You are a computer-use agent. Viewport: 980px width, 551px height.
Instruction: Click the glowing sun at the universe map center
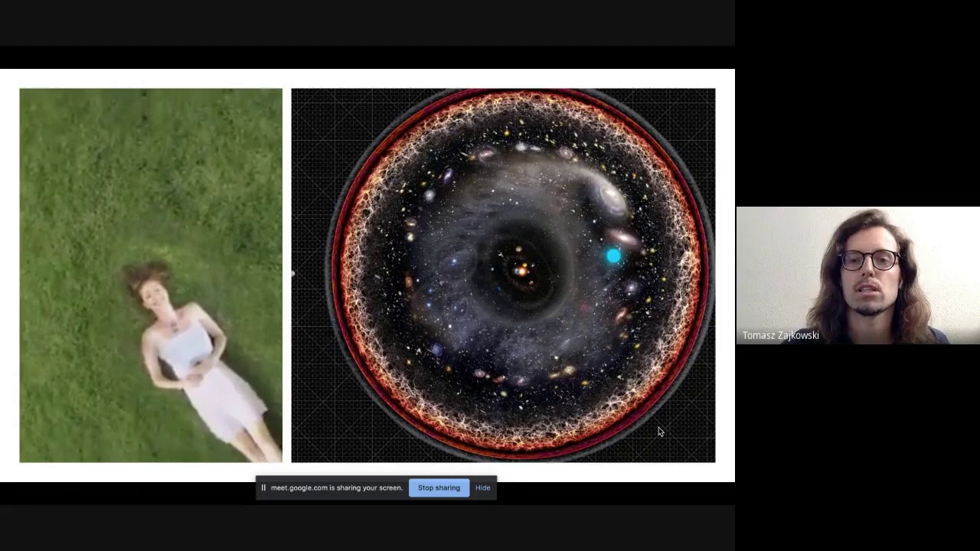click(x=522, y=269)
